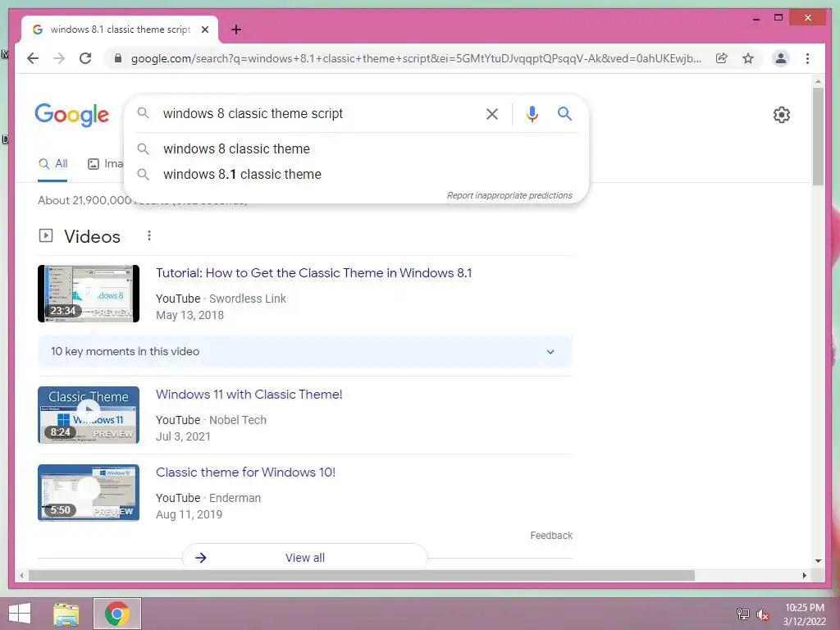Open Google quick settings gear

coord(782,115)
